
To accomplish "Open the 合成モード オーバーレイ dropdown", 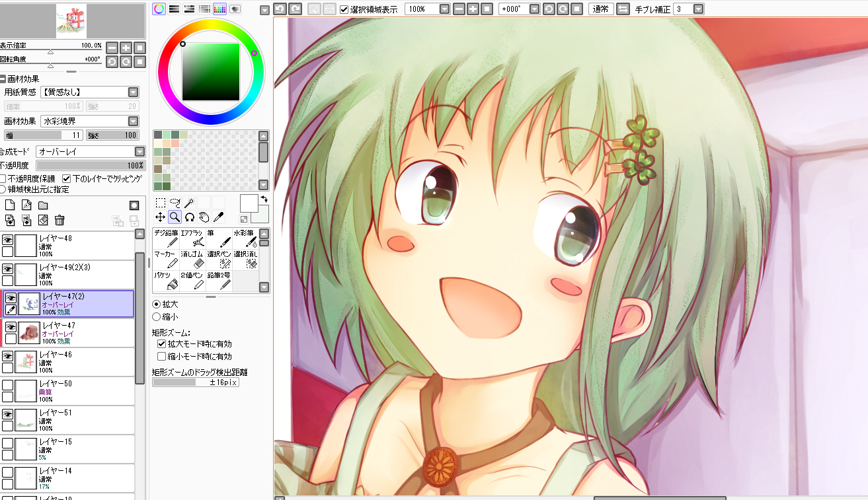I will coord(91,151).
